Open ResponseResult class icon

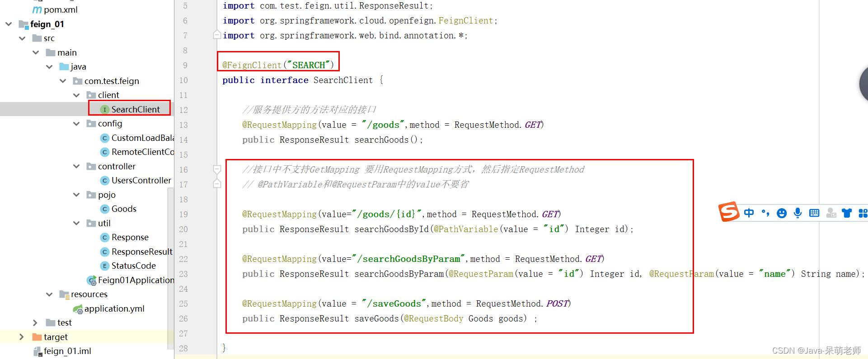coord(105,252)
